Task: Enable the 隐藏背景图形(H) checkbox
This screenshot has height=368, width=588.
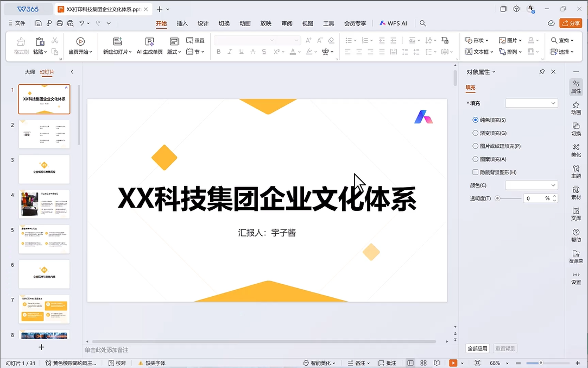Action: [476, 172]
